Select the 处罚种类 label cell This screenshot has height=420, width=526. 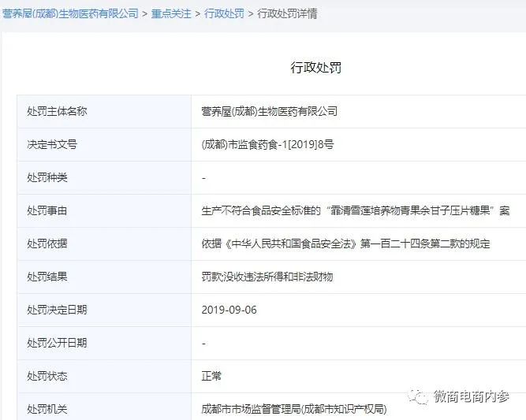[104, 177]
